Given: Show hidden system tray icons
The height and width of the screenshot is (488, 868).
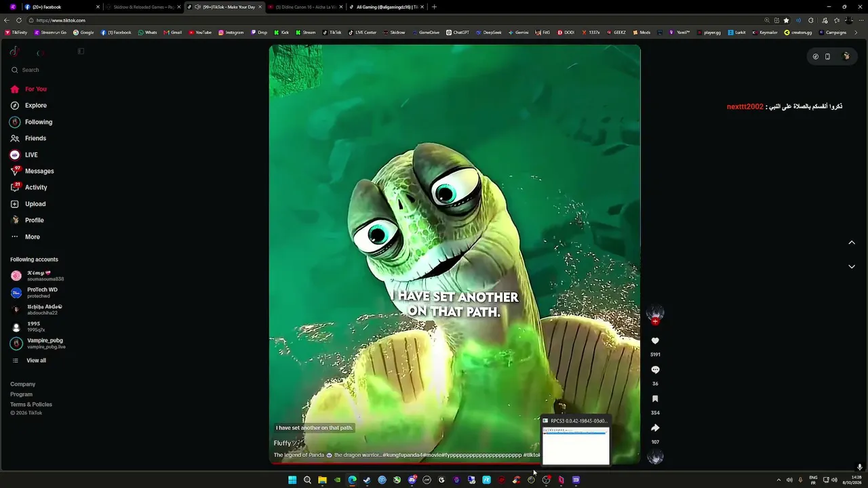Looking at the screenshot, I should [778, 480].
